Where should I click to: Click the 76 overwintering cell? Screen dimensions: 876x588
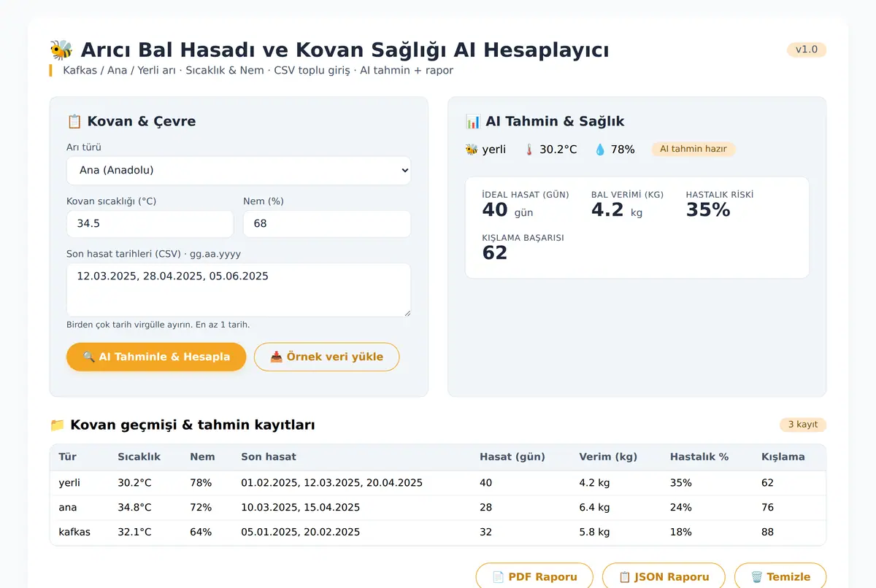767,508
